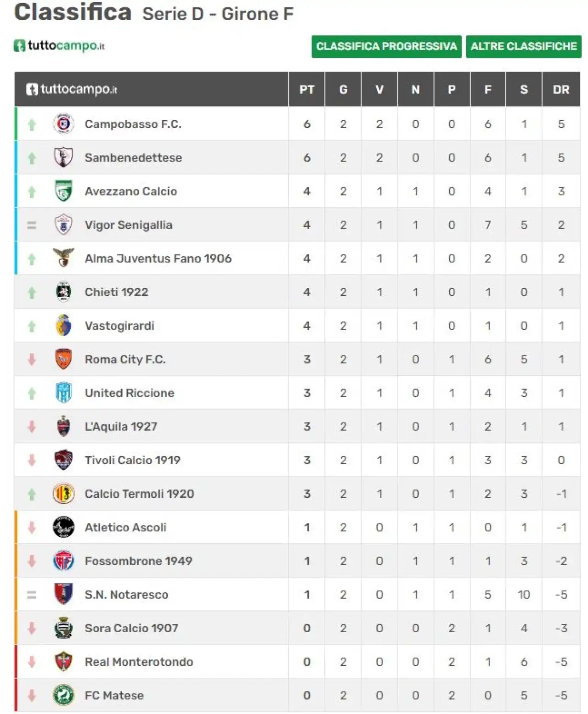This screenshot has width=588, height=714.
Task: Click the tuttocampo.it logo above the table
Action: click(x=59, y=46)
